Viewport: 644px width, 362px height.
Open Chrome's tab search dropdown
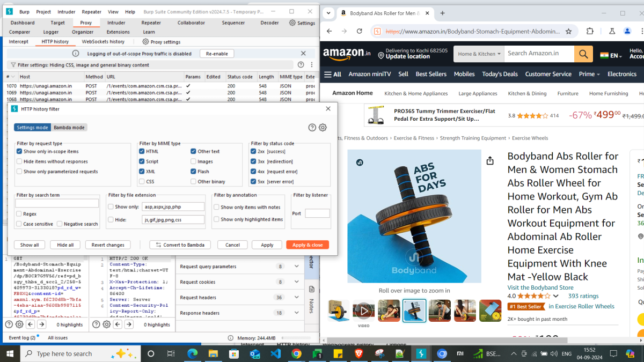coord(328,13)
